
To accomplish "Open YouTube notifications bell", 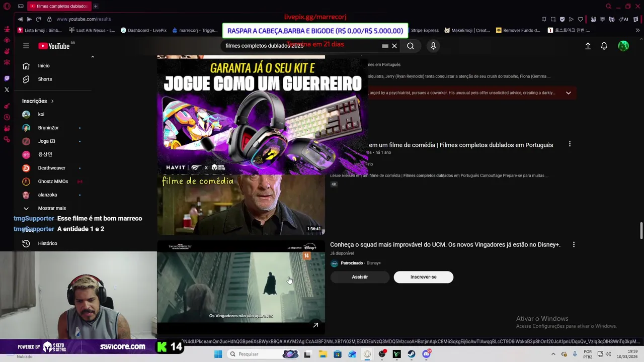I will (604, 46).
